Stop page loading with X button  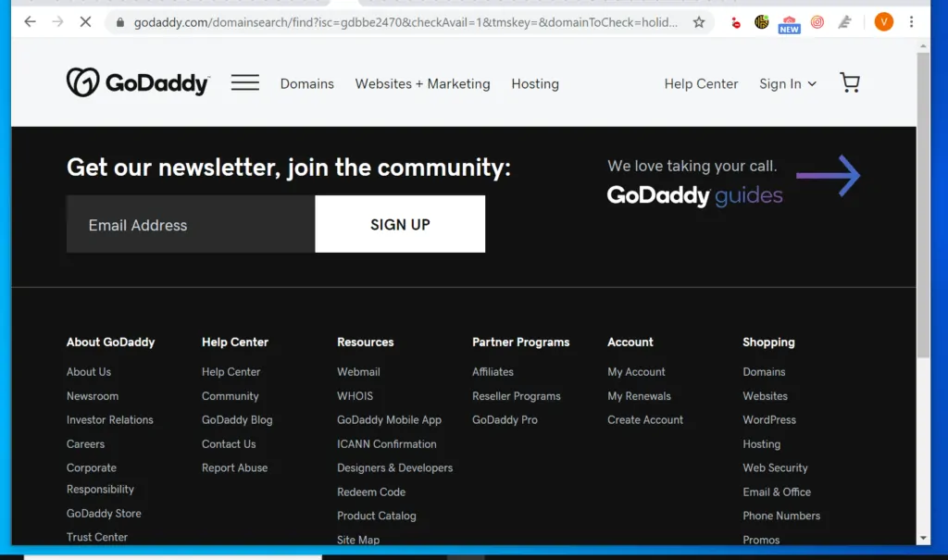[x=85, y=22]
